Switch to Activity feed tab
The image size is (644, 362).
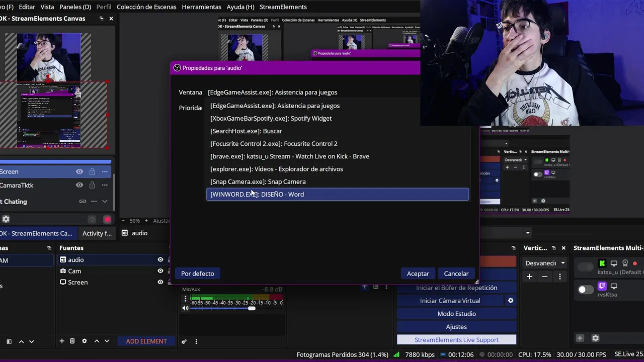(97, 233)
